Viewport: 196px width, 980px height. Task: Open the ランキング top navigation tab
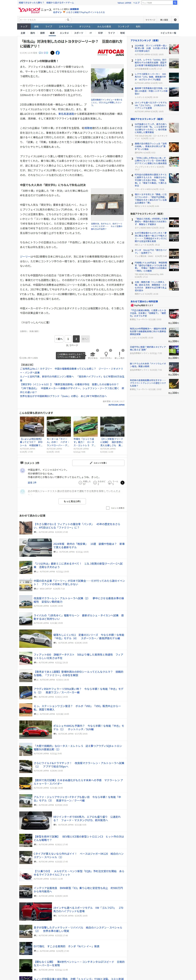click(x=123, y=27)
